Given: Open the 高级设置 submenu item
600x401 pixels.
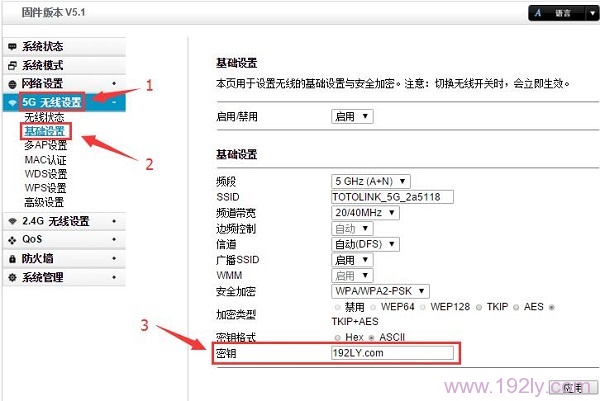Looking at the screenshot, I should click(45, 201).
